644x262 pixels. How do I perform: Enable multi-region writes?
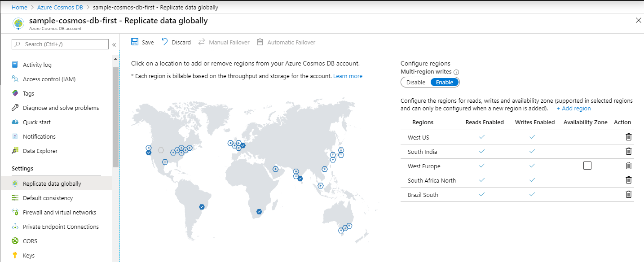pyautogui.click(x=445, y=82)
